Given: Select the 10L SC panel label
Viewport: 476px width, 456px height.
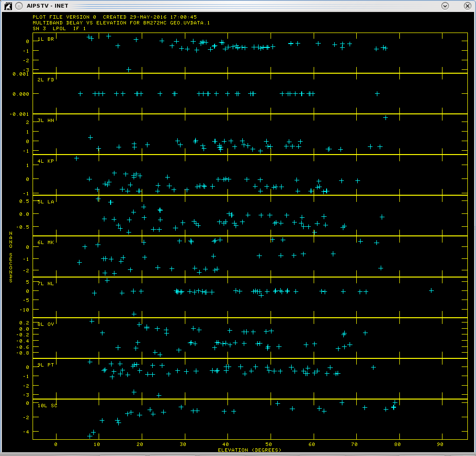Looking at the screenshot, I should 47,406.
